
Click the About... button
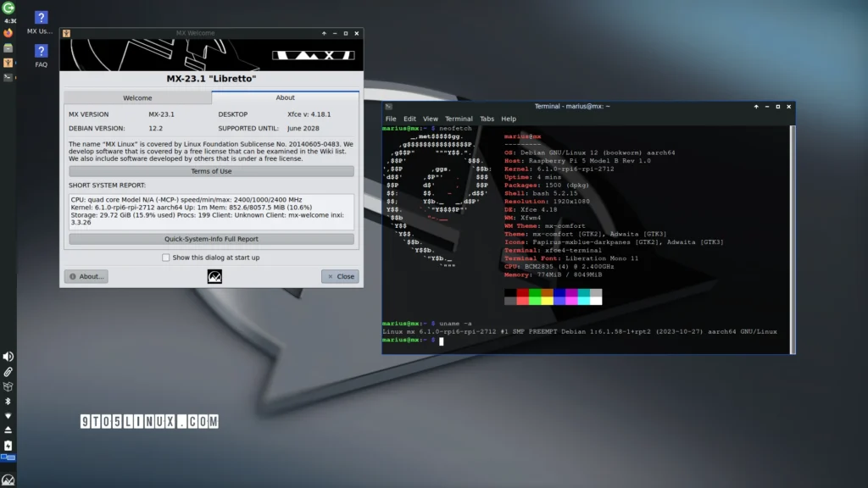point(86,276)
